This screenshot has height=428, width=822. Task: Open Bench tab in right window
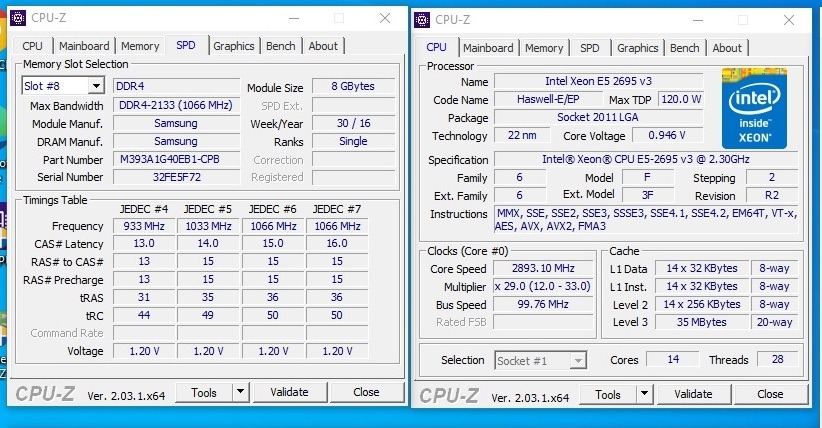click(685, 48)
